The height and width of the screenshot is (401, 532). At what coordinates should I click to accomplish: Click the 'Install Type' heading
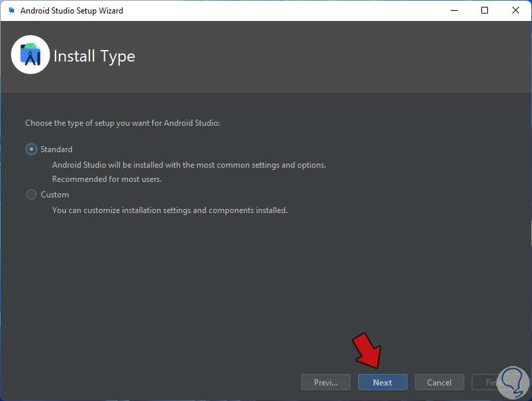pyautogui.click(x=94, y=56)
